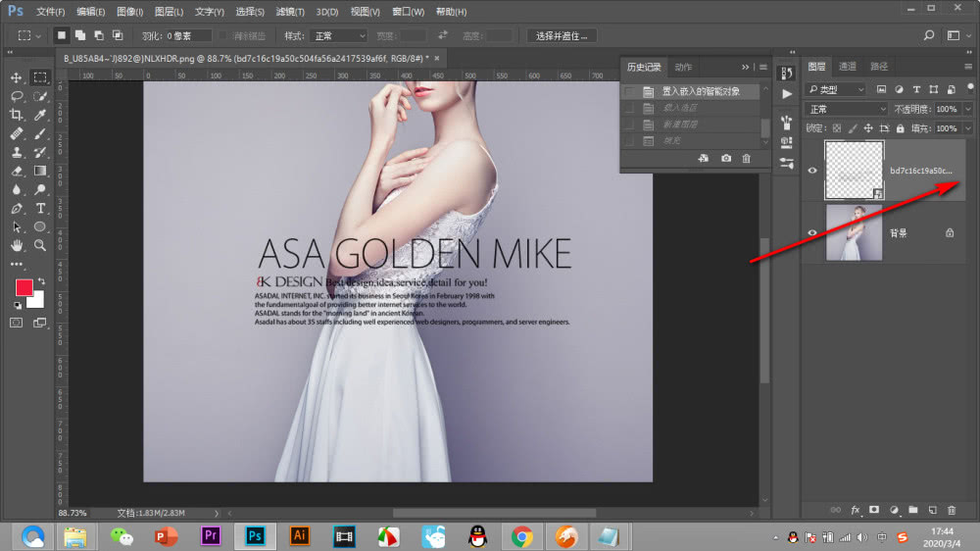980x551 pixels.
Task: Click the red foreground color swatch
Action: [24, 287]
